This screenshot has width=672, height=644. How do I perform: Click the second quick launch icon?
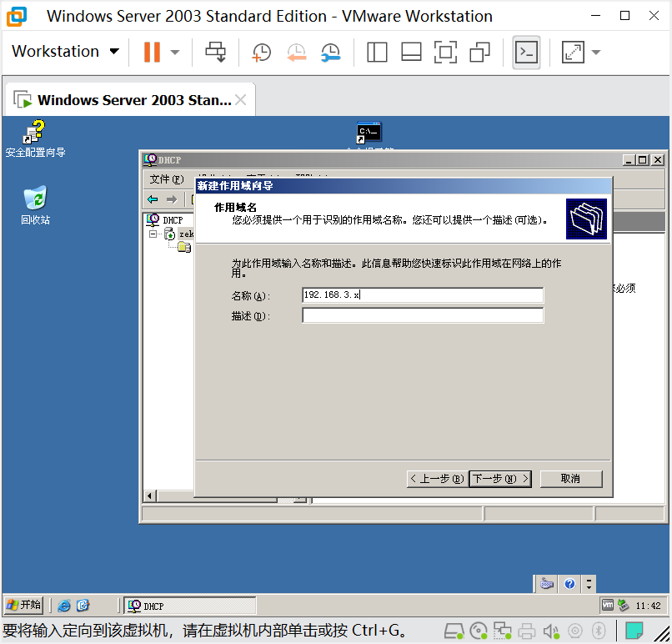[x=83, y=606]
